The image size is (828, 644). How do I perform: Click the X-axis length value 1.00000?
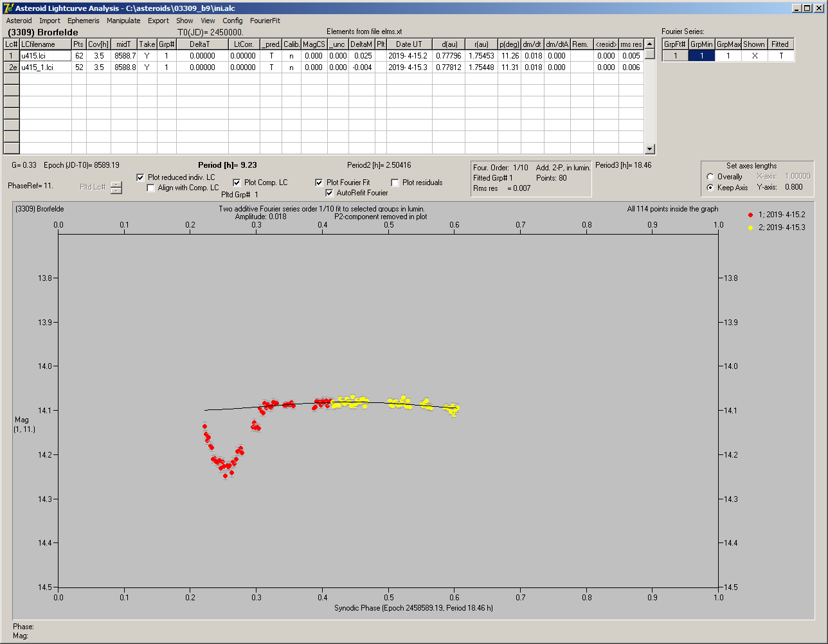point(797,176)
